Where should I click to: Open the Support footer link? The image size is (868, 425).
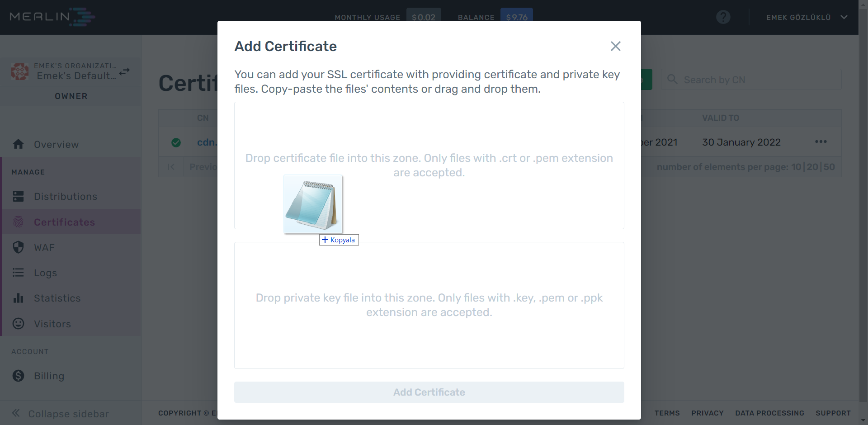pos(833,413)
